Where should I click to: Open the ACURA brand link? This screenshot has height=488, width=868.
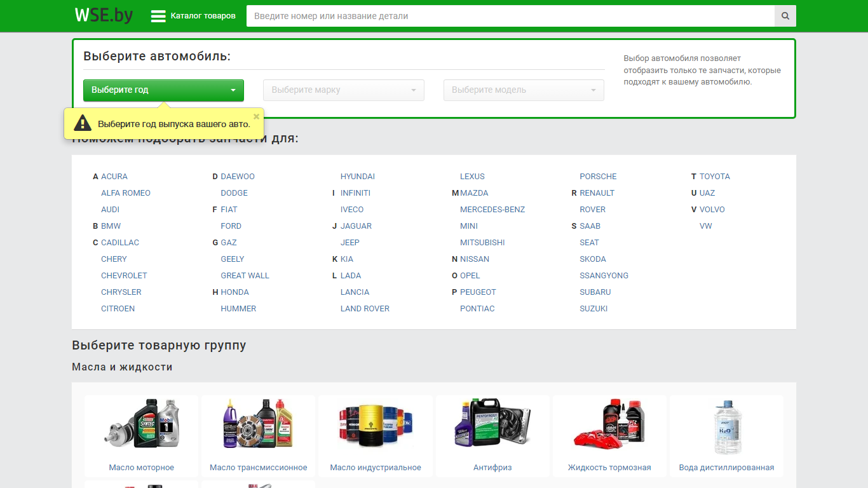tap(114, 177)
